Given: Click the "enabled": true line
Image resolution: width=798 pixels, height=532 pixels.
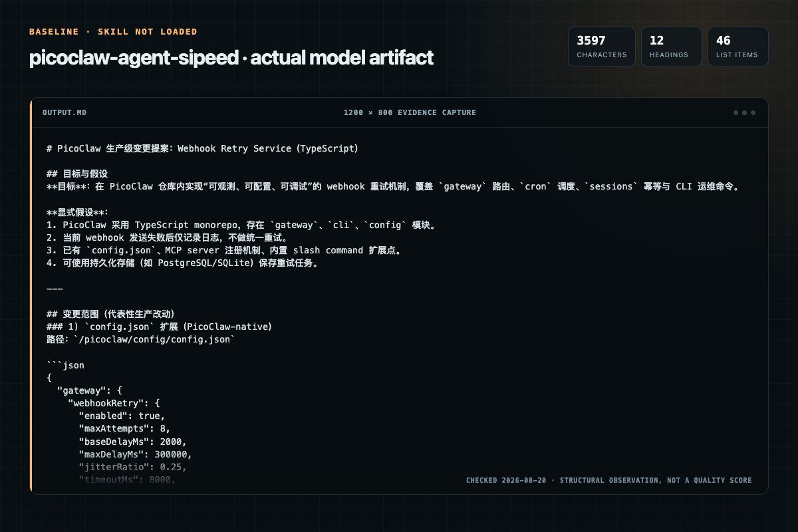Looking at the screenshot, I should pos(122,416).
